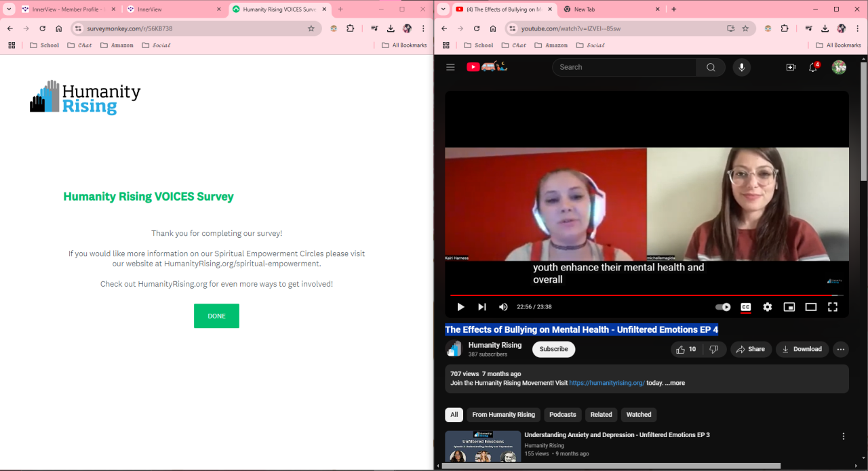Open Chrome menu in left browser
This screenshot has height=471, width=868.
tap(423, 28)
